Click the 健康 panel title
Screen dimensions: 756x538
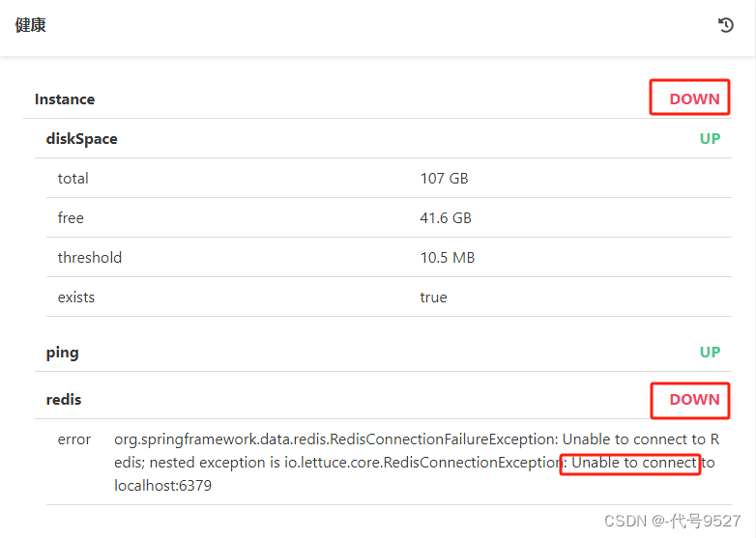[x=30, y=25]
